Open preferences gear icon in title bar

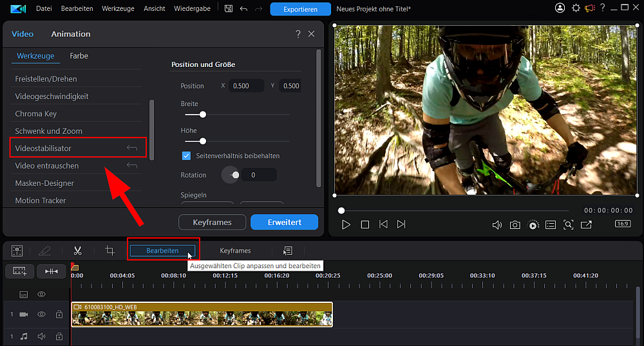pyautogui.click(x=576, y=8)
